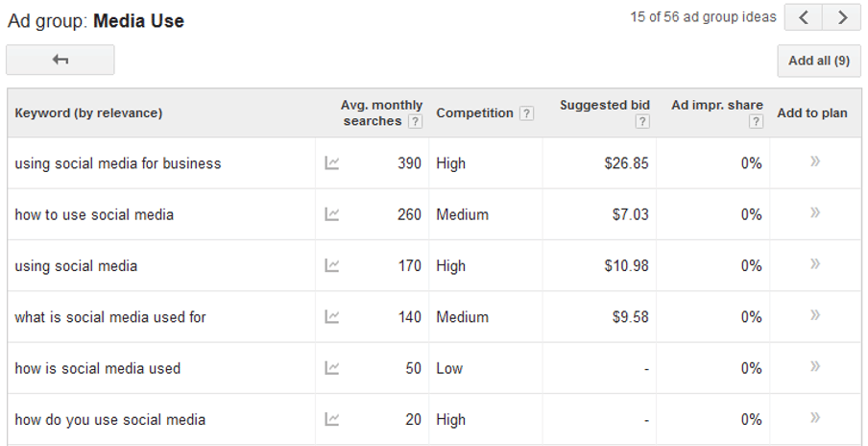Show trend chart for how do you use social media

click(x=331, y=419)
